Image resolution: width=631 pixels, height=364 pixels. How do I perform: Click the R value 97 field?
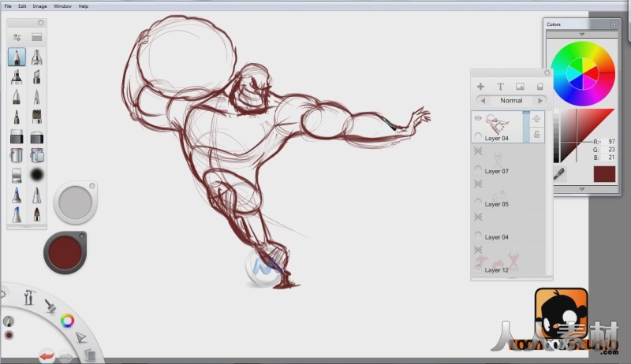[x=607, y=141]
